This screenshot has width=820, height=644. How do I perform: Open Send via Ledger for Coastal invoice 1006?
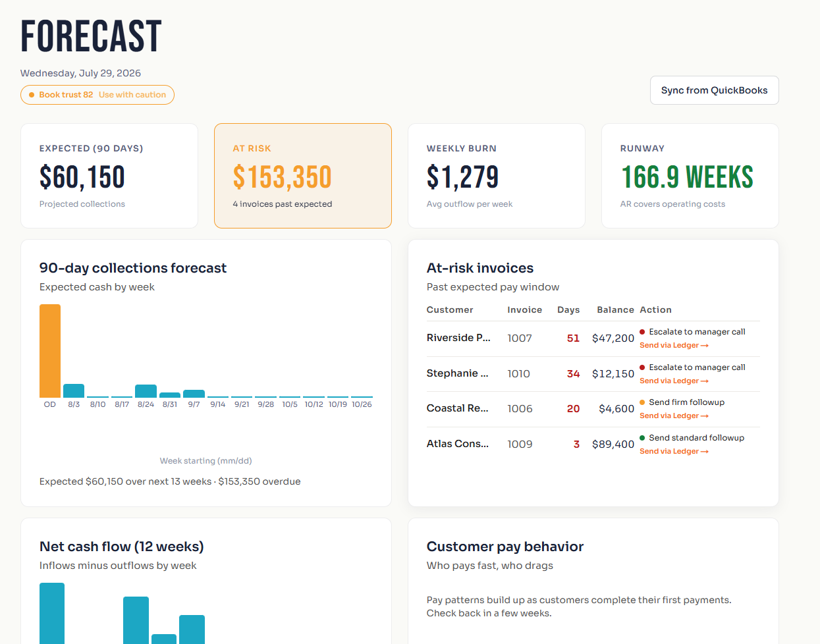pos(674,416)
